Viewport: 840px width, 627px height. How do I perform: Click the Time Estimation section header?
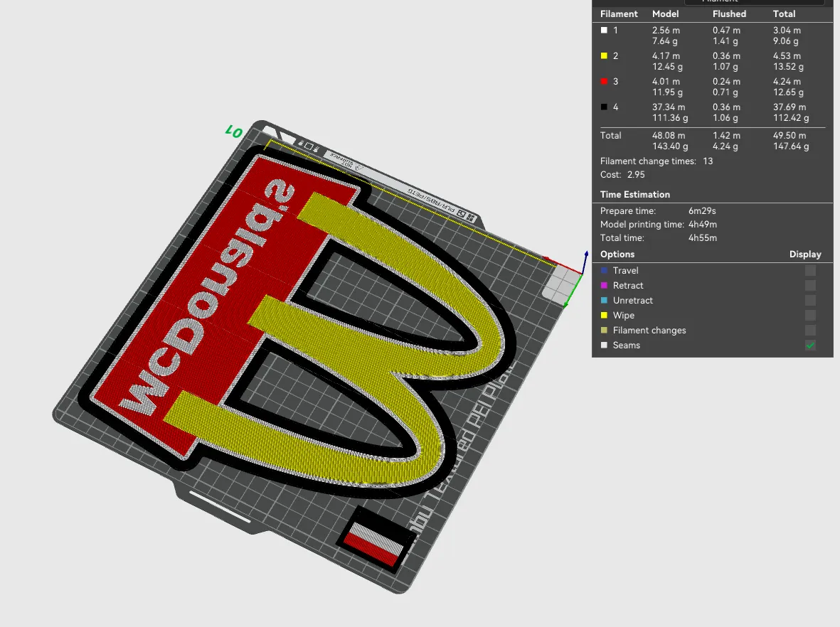point(635,195)
